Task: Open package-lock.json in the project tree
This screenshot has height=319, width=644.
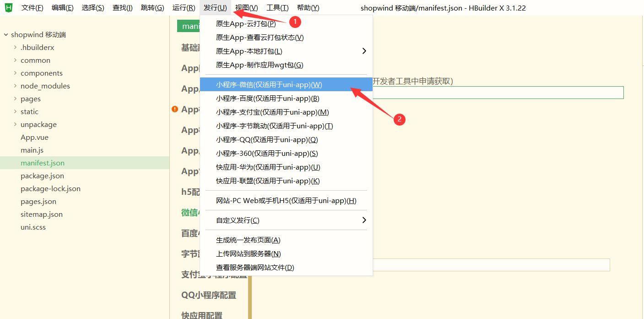Action: [x=50, y=189]
